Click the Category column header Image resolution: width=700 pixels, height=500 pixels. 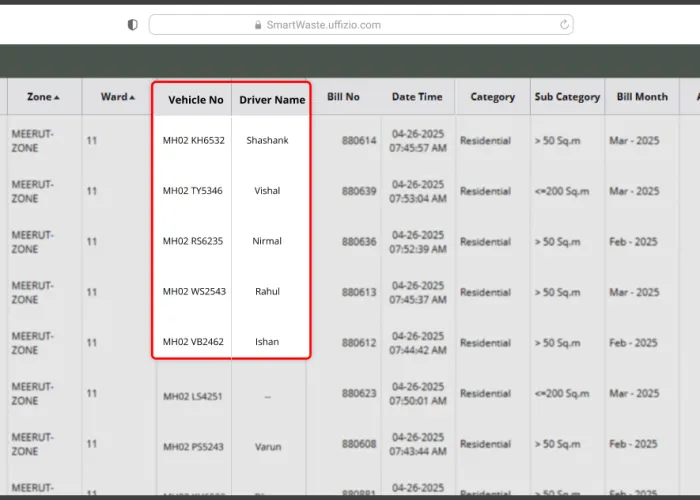coord(492,97)
